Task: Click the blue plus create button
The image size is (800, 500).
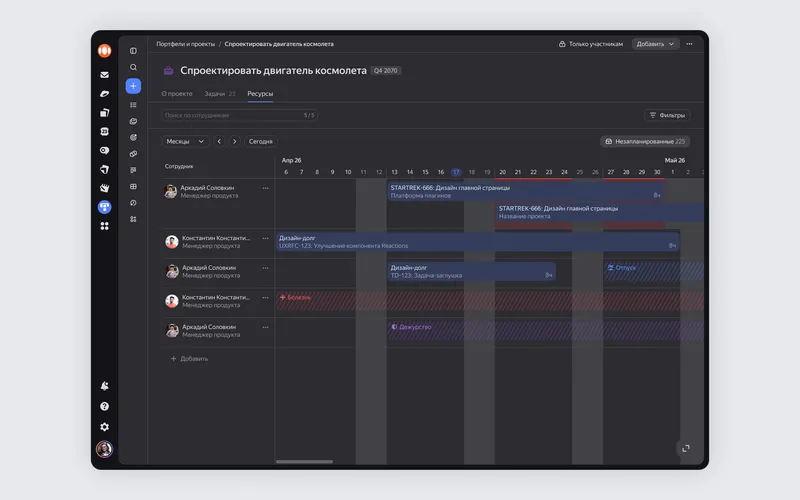Action: pos(133,86)
